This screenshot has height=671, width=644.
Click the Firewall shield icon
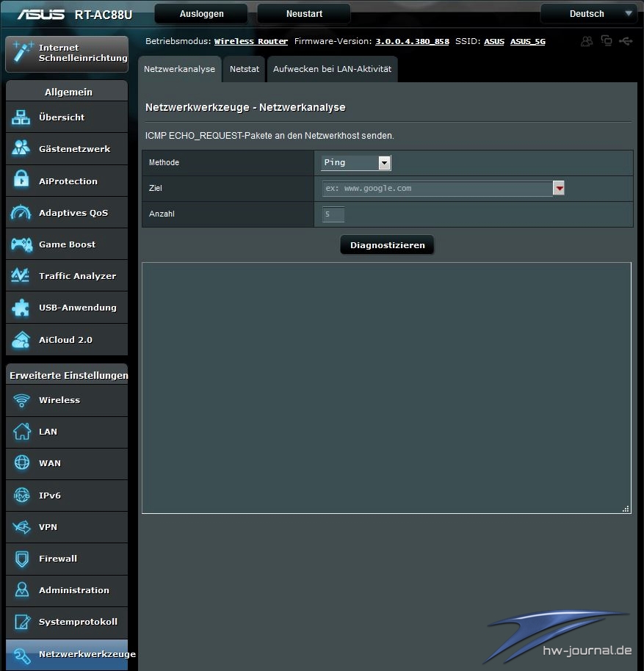click(x=22, y=559)
